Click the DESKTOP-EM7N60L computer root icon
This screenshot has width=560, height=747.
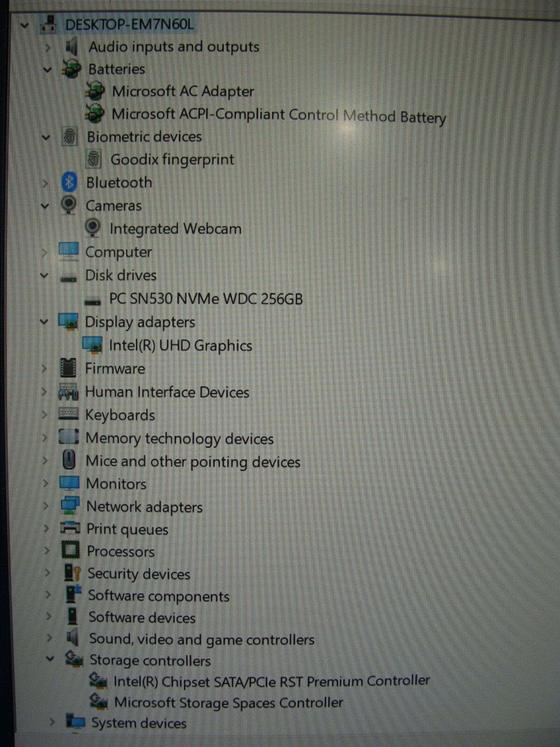pos(49,24)
